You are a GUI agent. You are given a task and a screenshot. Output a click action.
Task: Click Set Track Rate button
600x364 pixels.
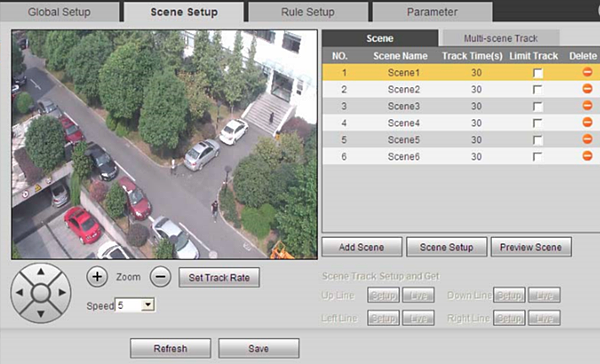(219, 277)
